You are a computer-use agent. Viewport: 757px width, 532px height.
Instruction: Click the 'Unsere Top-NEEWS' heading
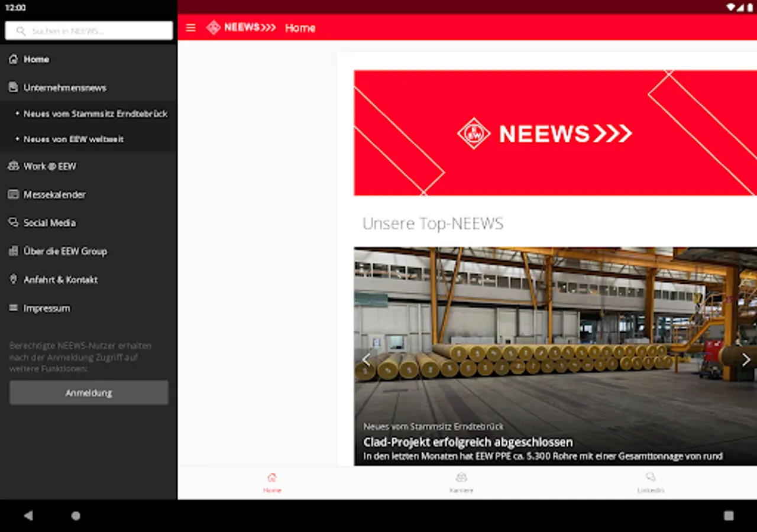pyautogui.click(x=433, y=223)
